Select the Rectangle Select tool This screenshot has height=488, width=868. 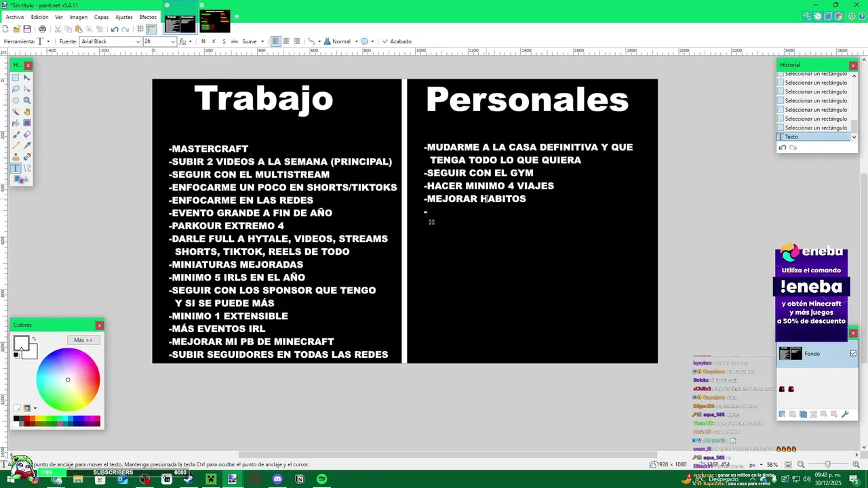click(x=16, y=77)
